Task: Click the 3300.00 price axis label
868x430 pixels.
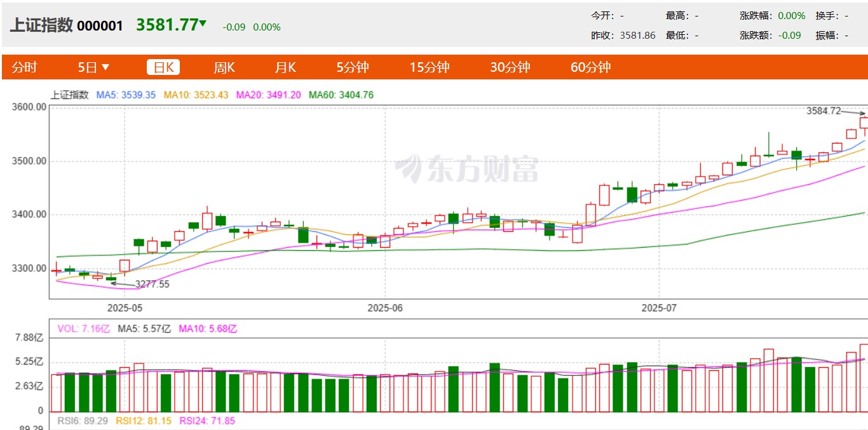Action: [x=29, y=268]
